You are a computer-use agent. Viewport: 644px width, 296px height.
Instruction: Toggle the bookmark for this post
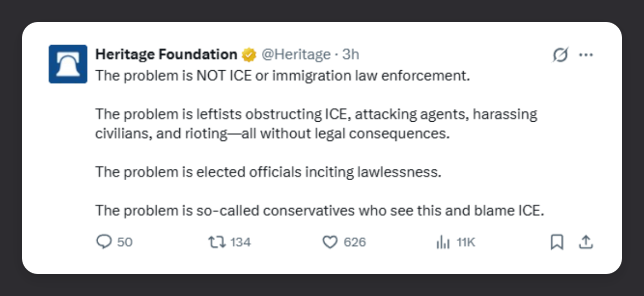[x=557, y=242]
